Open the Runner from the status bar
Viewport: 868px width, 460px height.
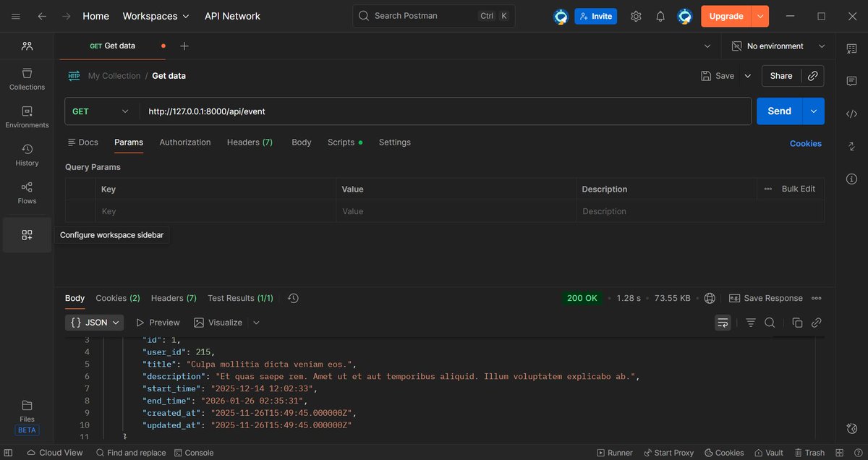point(614,452)
